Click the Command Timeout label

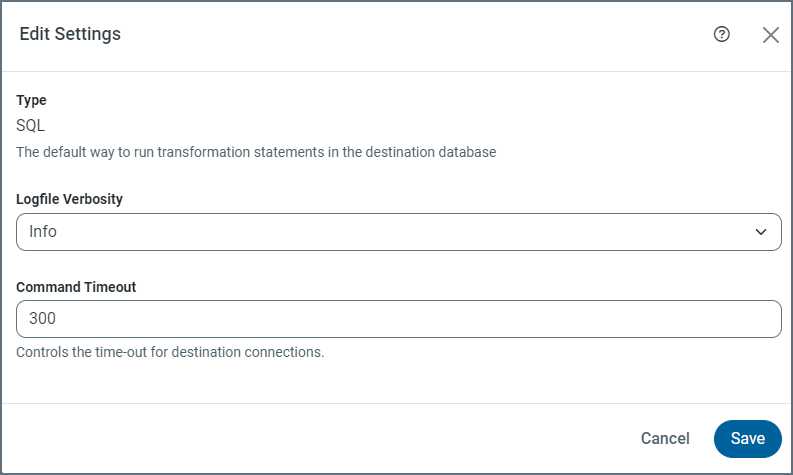[x=76, y=287]
